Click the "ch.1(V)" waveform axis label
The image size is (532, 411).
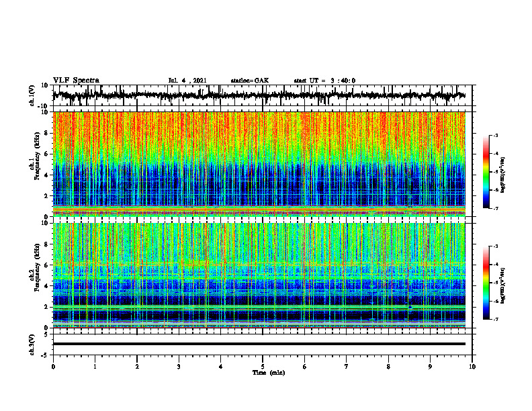coord(32,95)
